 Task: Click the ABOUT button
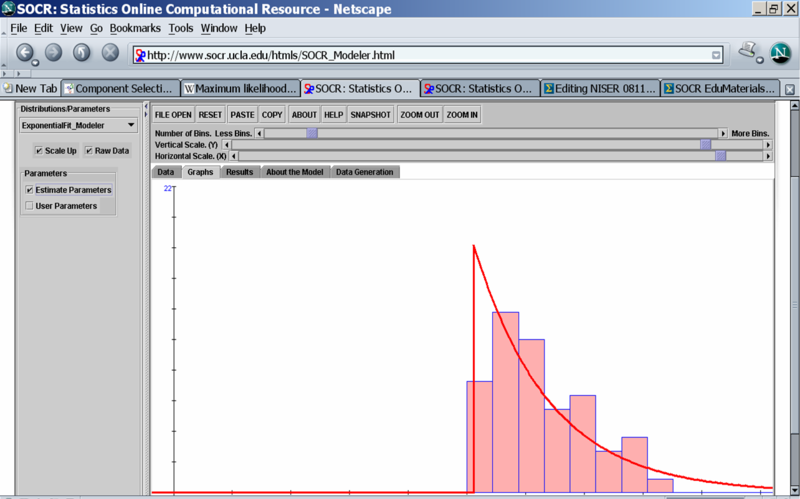click(304, 115)
